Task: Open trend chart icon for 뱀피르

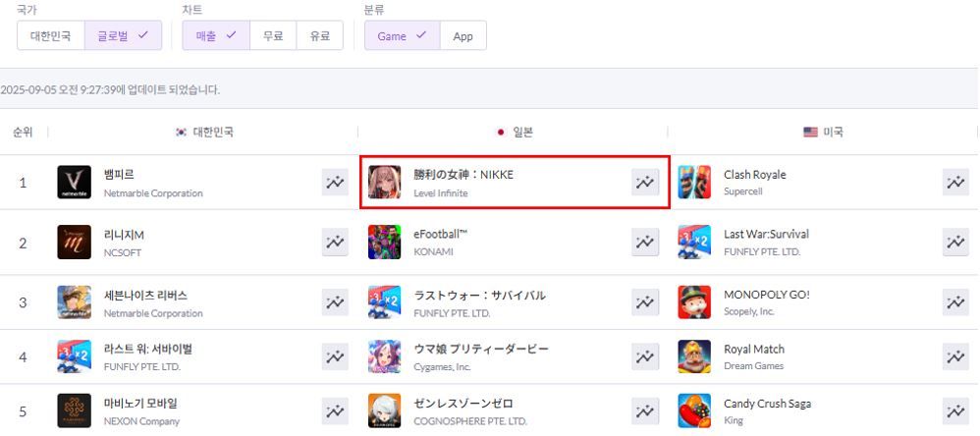Action: click(335, 183)
